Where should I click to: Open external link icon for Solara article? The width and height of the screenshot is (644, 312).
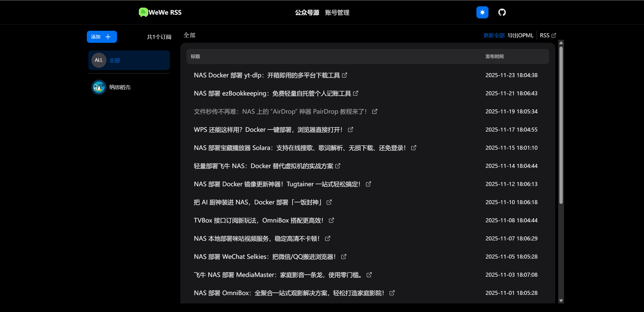[413, 148]
